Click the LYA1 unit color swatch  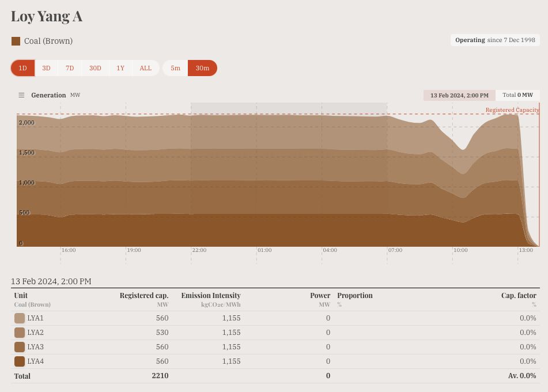click(20, 318)
